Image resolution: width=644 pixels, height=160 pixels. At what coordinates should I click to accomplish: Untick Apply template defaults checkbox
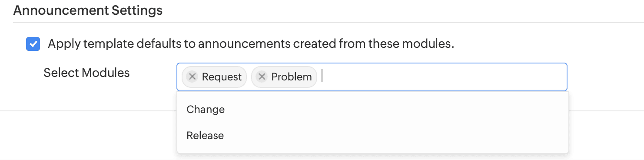click(x=33, y=44)
